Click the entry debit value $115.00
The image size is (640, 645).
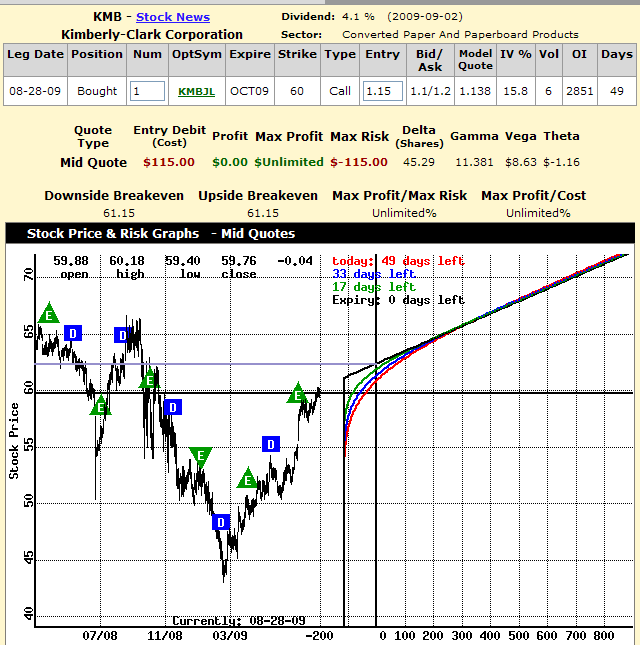coord(169,162)
